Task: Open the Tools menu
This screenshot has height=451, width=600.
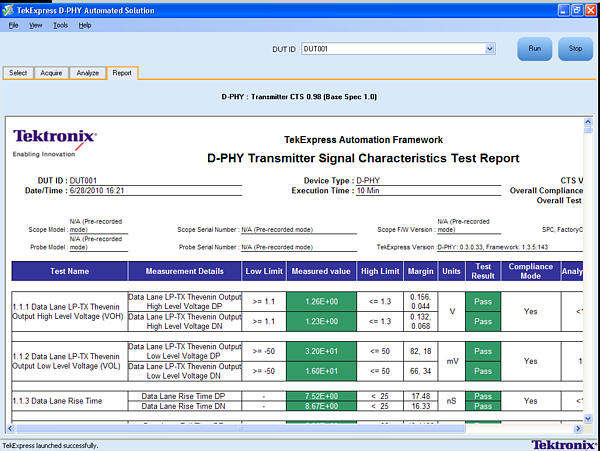Action: 60,24
